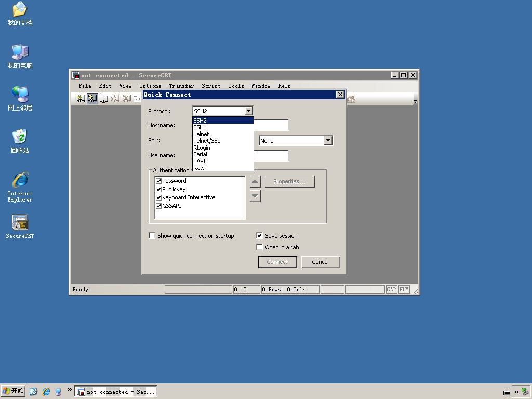Image resolution: width=532 pixels, height=399 pixels.
Task: Toggle Save session checkbox
Action: [259, 235]
